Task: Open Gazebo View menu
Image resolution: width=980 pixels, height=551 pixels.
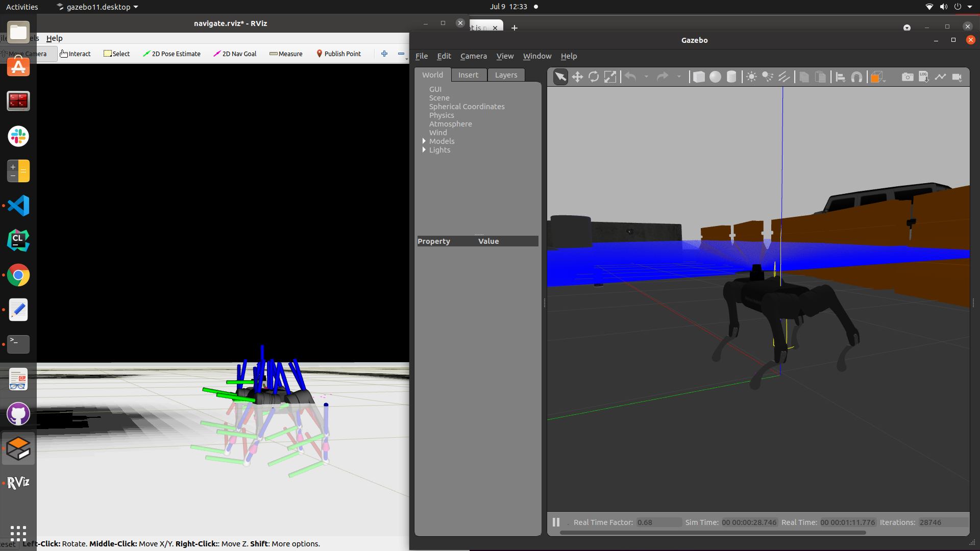Action: tap(505, 56)
